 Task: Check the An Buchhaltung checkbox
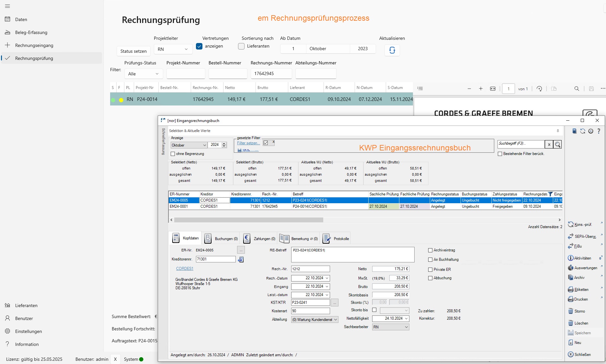click(x=430, y=260)
